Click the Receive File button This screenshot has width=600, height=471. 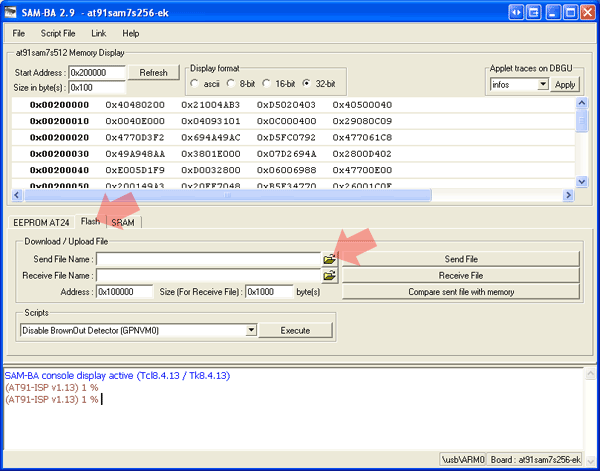pyautogui.click(x=461, y=275)
